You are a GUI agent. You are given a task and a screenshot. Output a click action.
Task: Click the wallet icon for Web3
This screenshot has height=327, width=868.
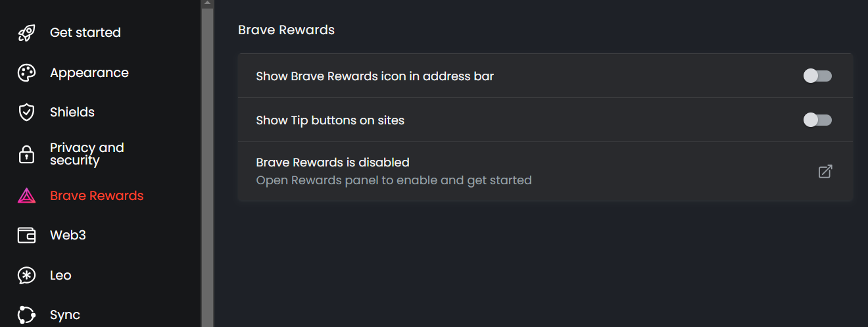coord(26,236)
